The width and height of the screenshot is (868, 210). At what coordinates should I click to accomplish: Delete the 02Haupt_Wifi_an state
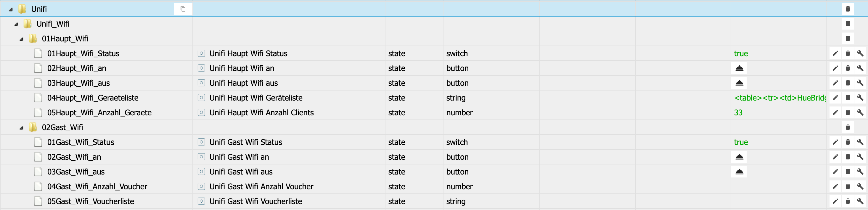tap(848, 68)
